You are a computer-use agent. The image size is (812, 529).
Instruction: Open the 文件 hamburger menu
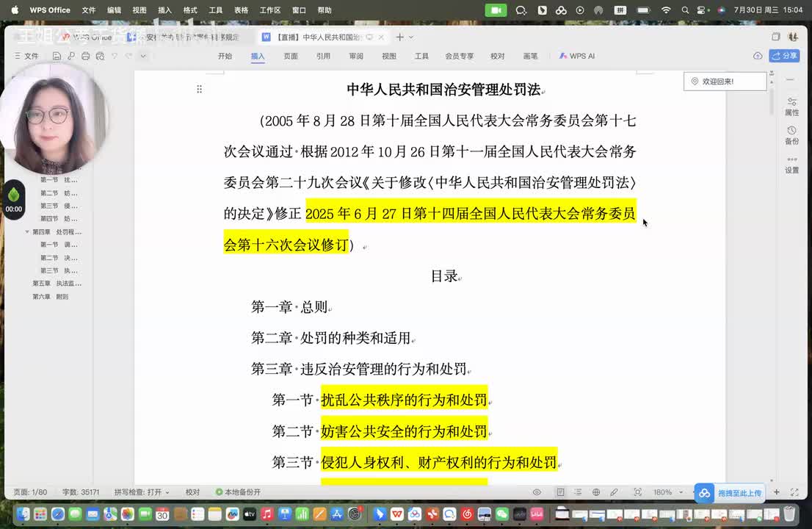(26, 56)
